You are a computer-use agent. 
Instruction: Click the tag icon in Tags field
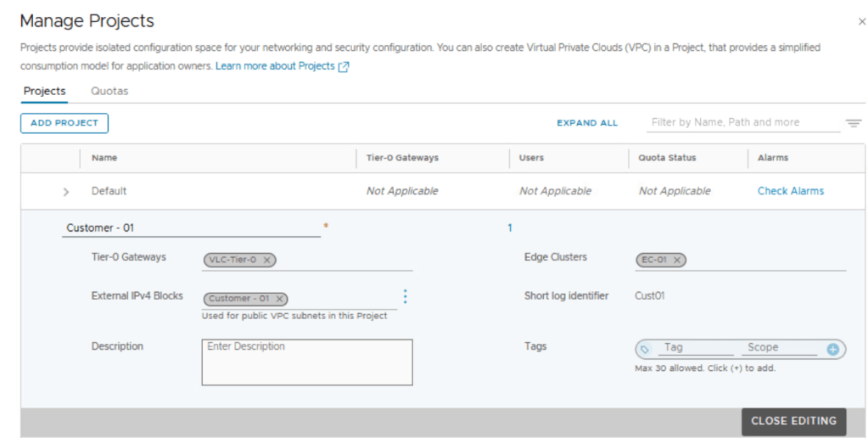(x=645, y=349)
